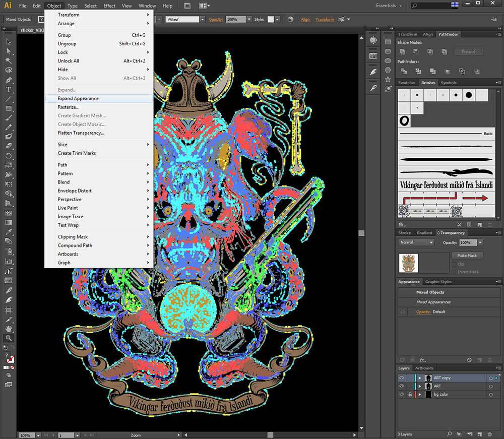Switch to the Swatches tab

pyautogui.click(x=407, y=83)
